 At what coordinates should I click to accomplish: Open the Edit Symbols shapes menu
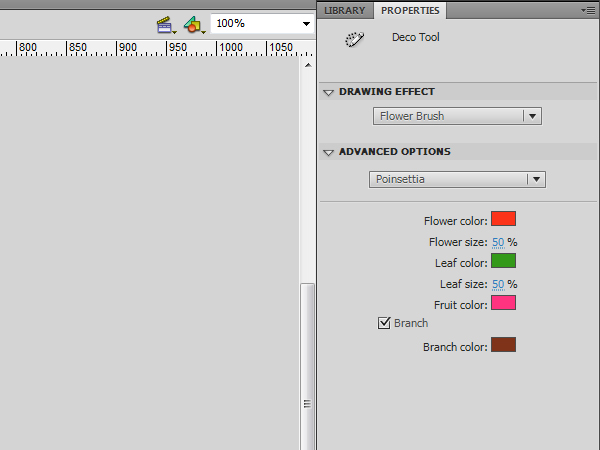[x=194, y=25]
